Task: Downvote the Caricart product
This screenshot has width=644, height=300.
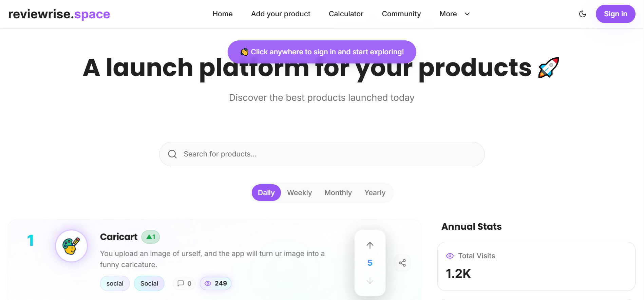Action: 370,281
